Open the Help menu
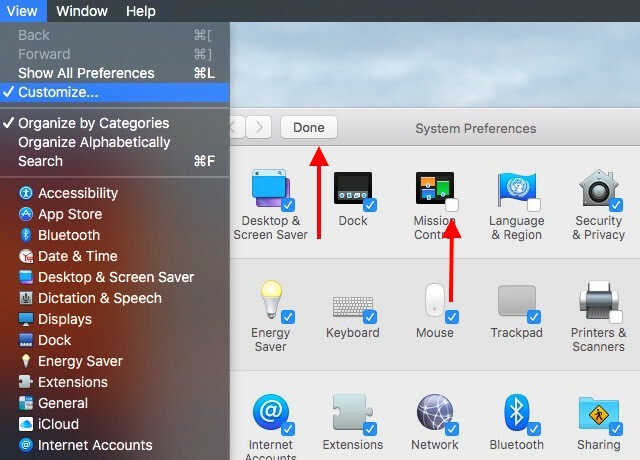Screen dimensions: 640x460 pos(141,11)
